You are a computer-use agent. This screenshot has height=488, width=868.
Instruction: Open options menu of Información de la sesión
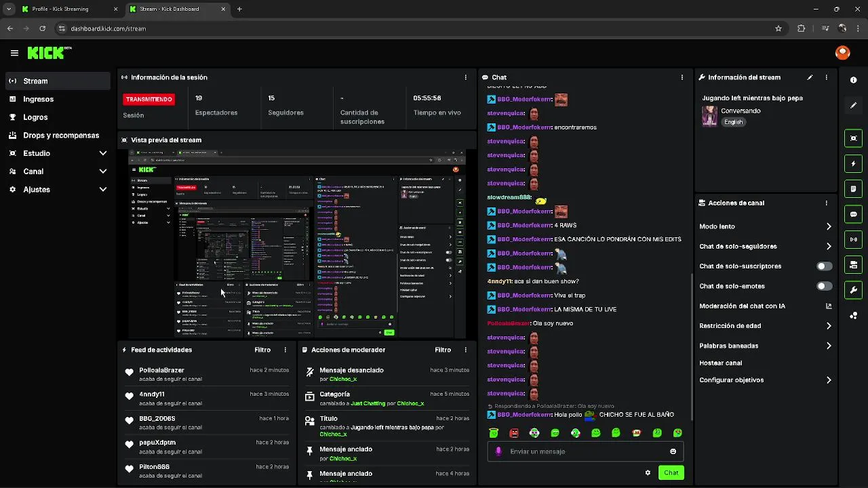[x=465, y=77]
